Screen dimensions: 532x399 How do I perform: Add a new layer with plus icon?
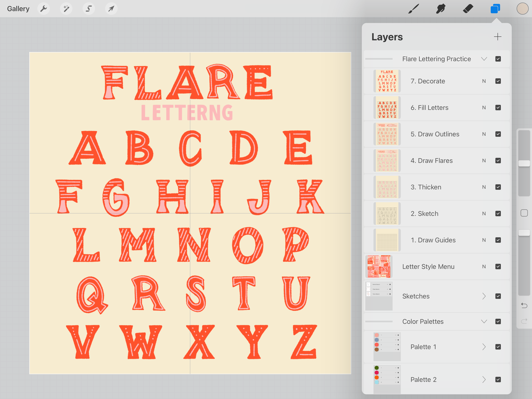click(497, 37)
